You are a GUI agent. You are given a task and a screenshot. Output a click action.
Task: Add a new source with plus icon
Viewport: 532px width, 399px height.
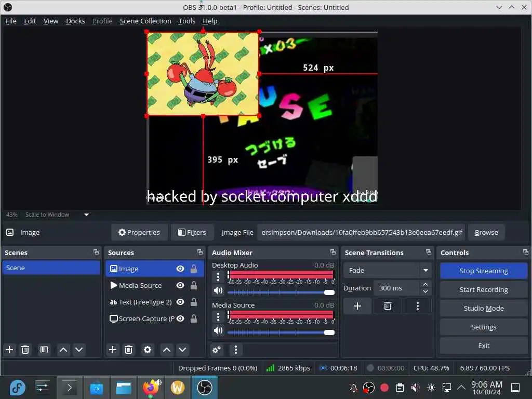click(113, 350)
